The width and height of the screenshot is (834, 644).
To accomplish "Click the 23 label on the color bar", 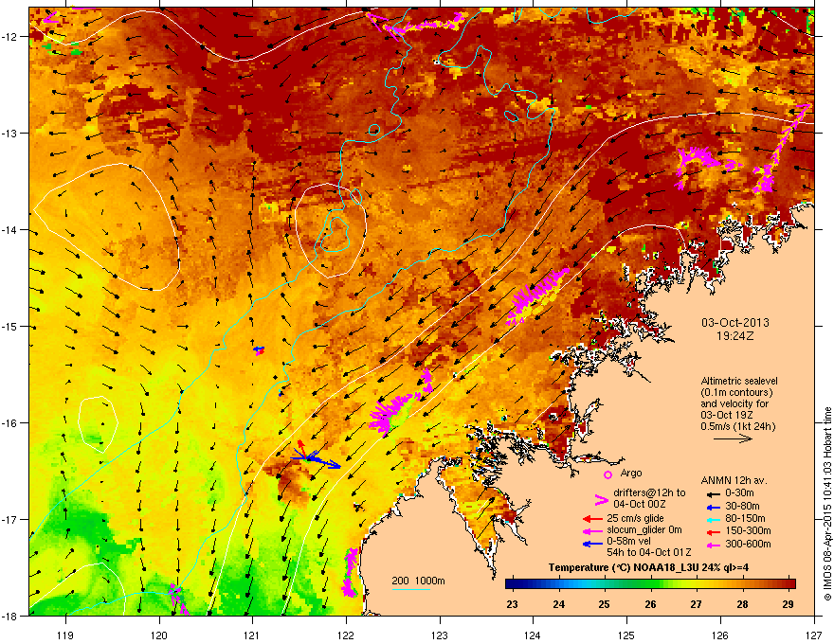I will (512, 604).
